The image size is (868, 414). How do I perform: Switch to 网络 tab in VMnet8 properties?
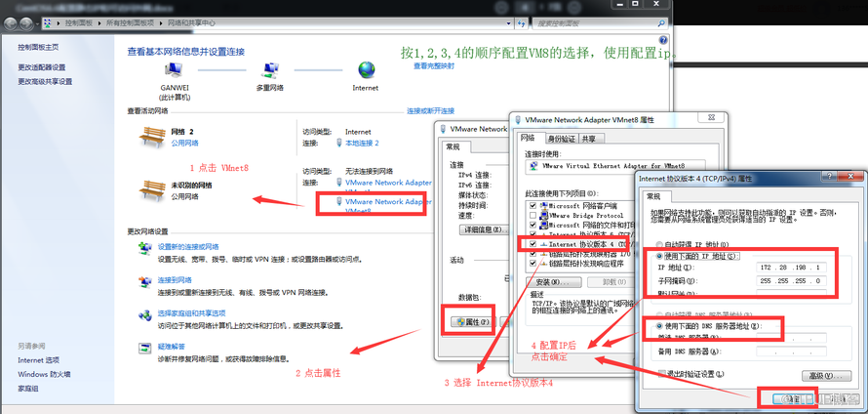tap(528, 138)
